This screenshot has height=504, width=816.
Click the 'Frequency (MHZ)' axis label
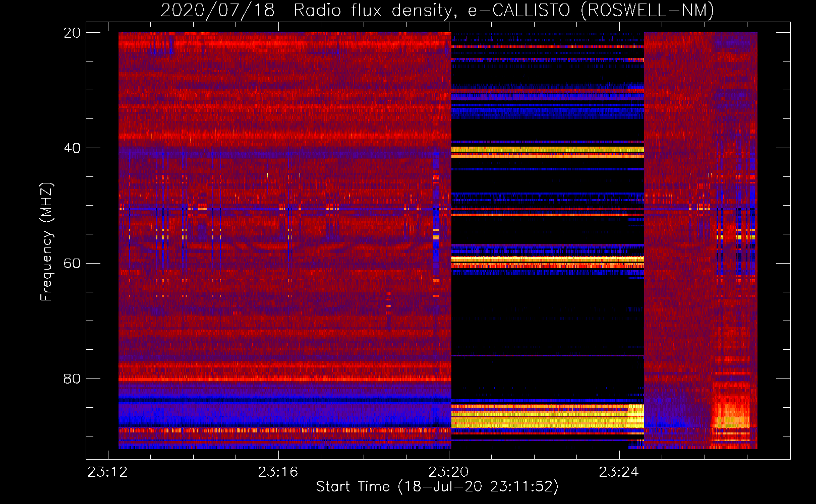46,241
